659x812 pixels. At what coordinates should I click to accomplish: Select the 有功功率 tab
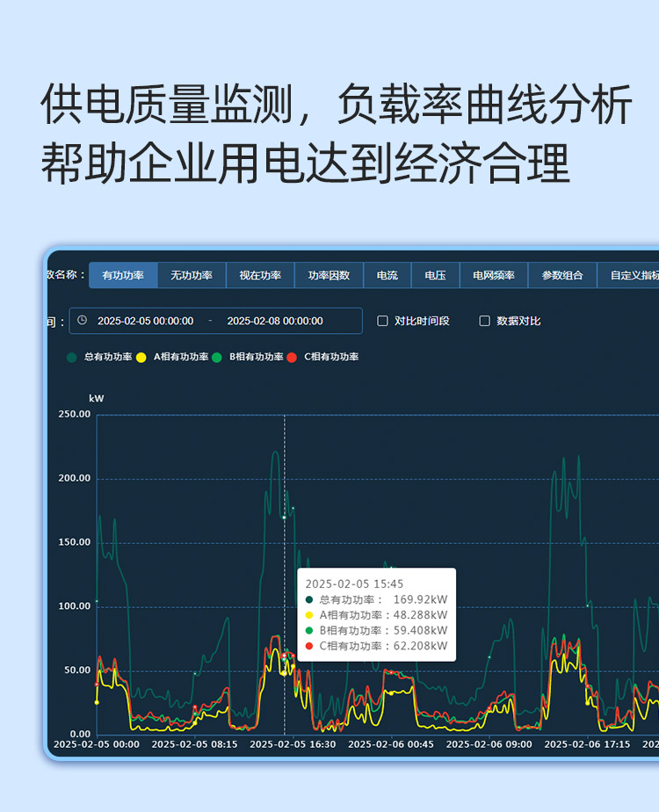coord(123,275)
